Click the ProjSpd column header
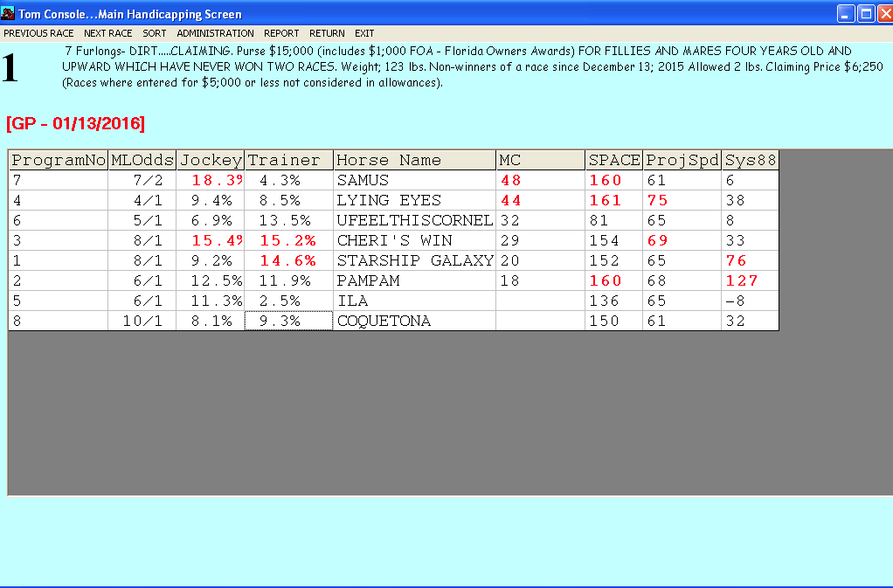This screenshot has height=588, width=893. [x=682, y=161]
